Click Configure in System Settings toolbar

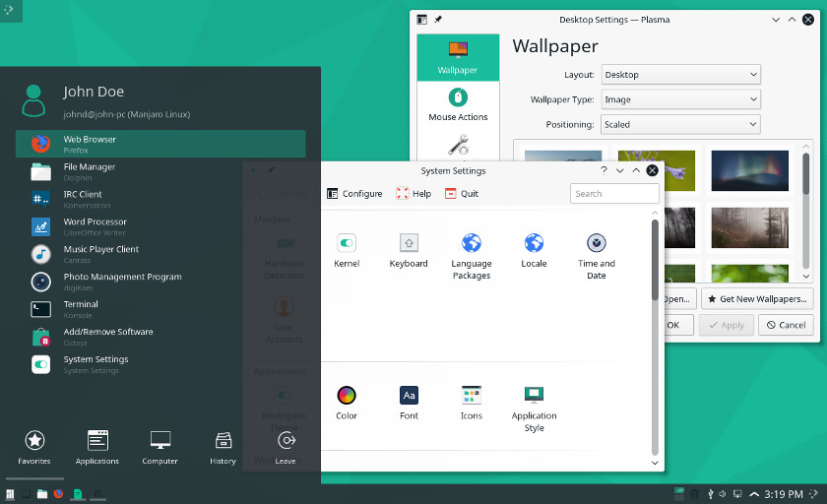[354, 194]
